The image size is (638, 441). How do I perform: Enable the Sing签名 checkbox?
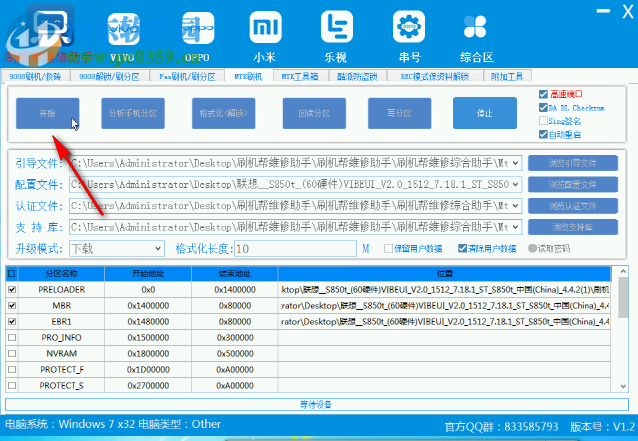click(x=543, y=120)
